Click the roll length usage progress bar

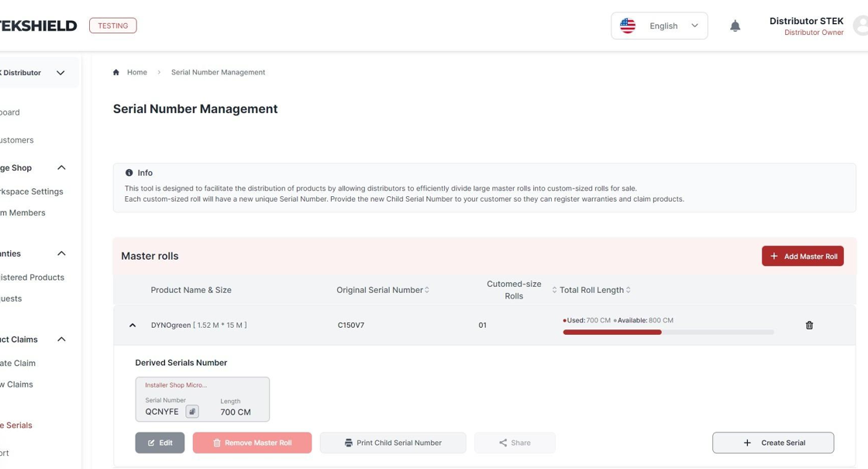[x=668, y=333]
